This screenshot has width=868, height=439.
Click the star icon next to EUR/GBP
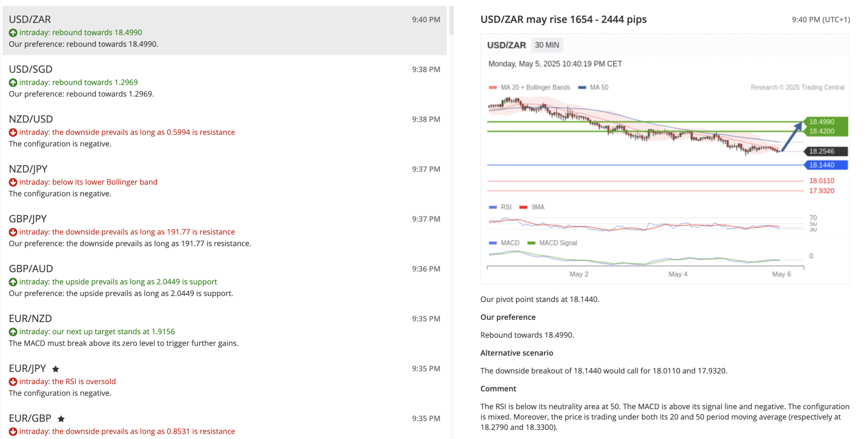tap(61, 419)
